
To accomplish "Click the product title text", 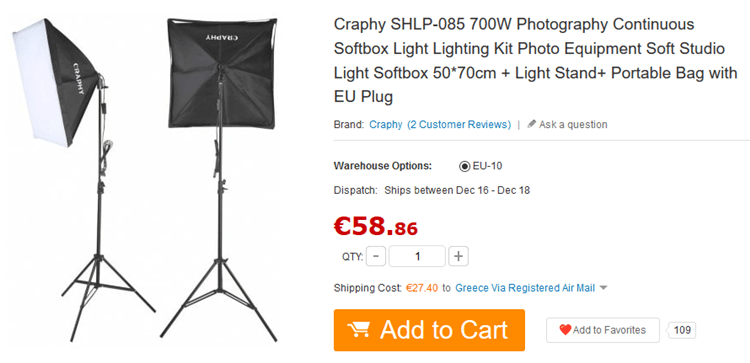I will (x=535, y=60).
